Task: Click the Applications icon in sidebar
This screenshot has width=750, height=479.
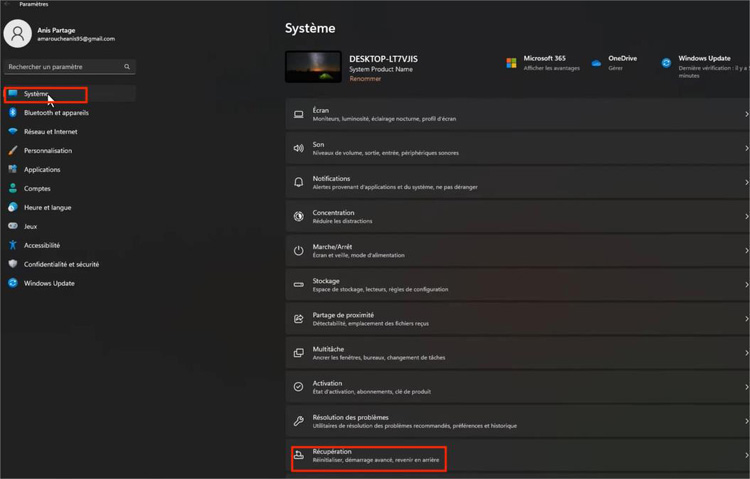Action: (x=13, y=169)
